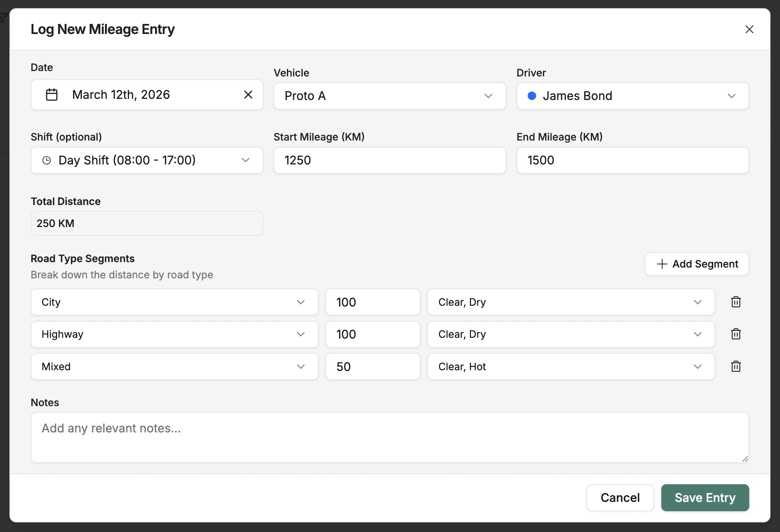
Task: Open the Mixed road type dropdown
Action: point(175,366)
